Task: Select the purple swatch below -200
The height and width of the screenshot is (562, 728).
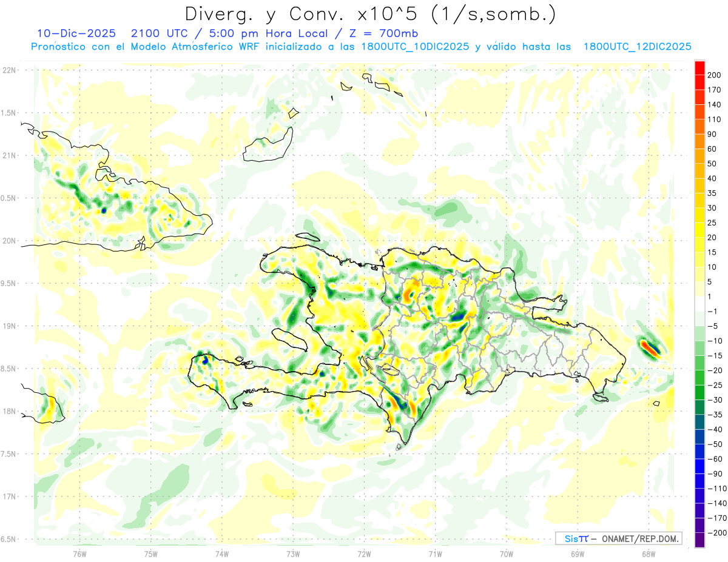Action: (700, 541)
